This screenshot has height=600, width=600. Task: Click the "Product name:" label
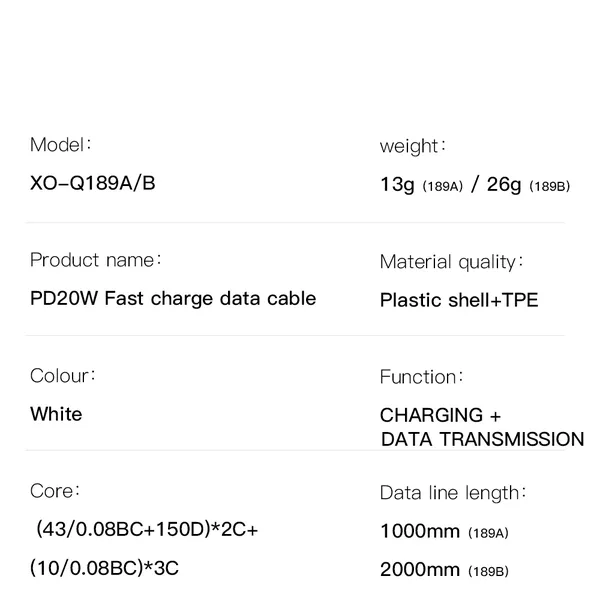tap(95, 260)
